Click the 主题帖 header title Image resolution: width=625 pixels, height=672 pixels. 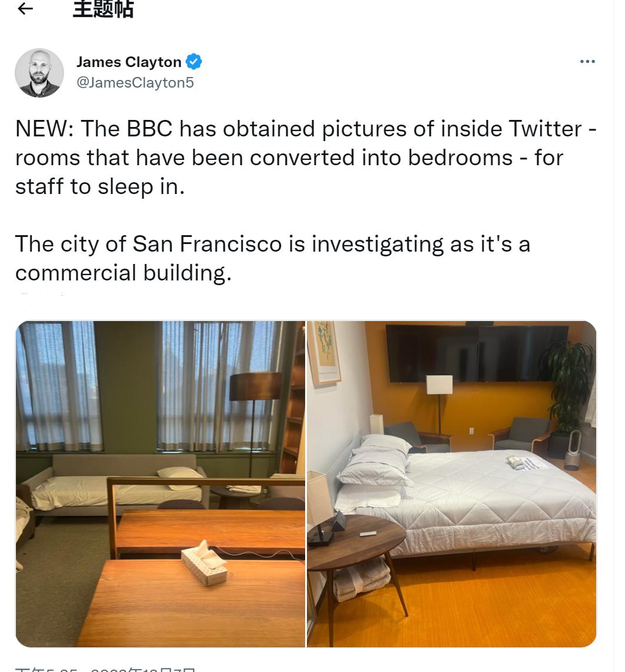pyautogui.click(x=103, y=9)
